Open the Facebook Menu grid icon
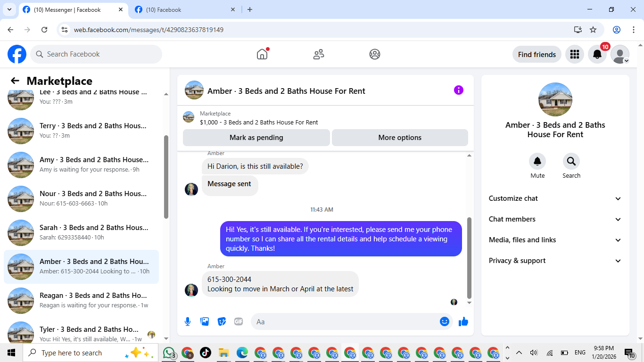Image resolution: width=644 pixels, height=362 pixels. pyautogui.click(x=574, y=54)
